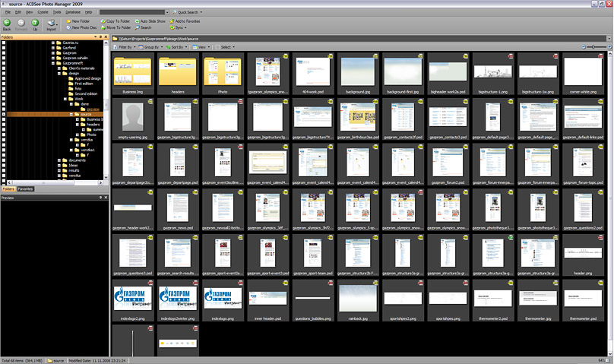Click Add to Favorites star icon

click(172, 21)
